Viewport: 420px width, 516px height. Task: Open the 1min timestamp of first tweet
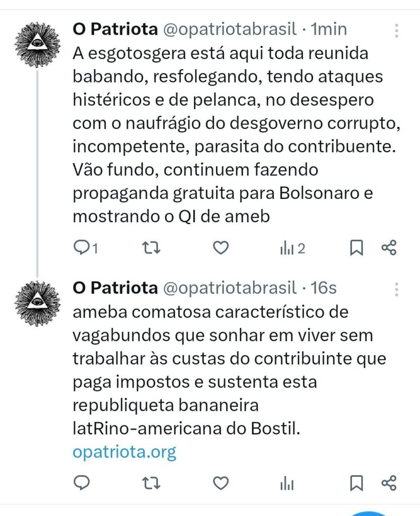click(329, 29)
